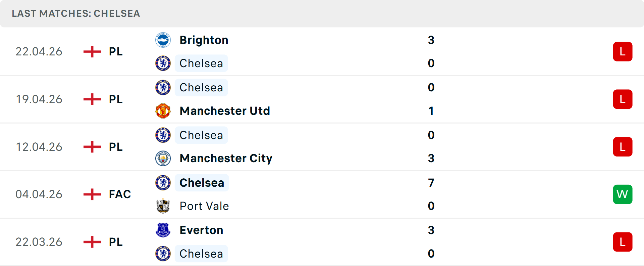The width and height of the screenshot is (644, 266).
Task: Click the score 7 in the Port Vale match
Action: 431,183
